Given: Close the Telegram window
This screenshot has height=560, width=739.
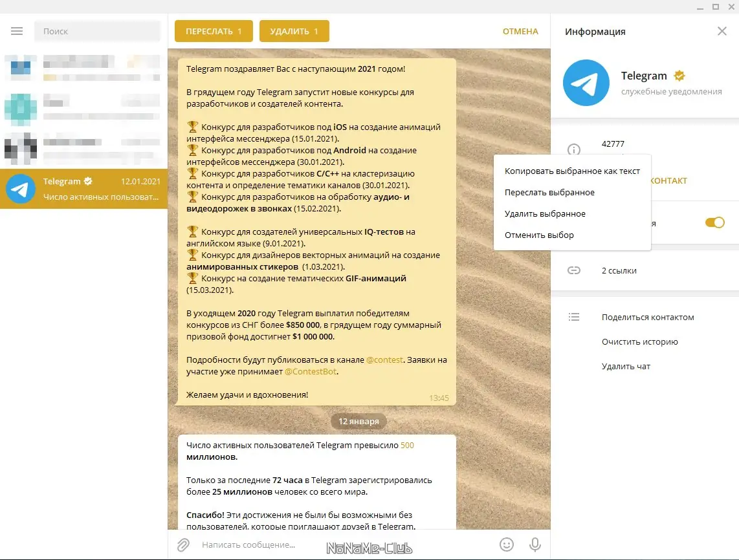Looking at the screenshot, I should [731, 6].
